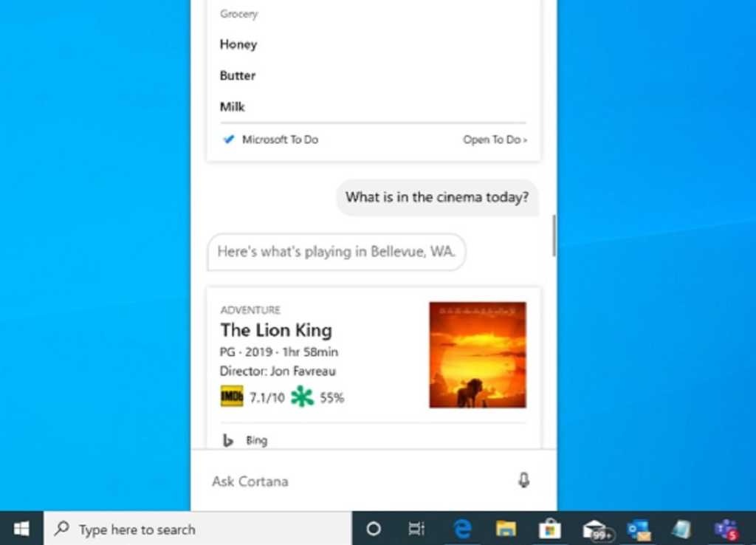Click 'Director: Jon Favreau' text

[278, 371]
